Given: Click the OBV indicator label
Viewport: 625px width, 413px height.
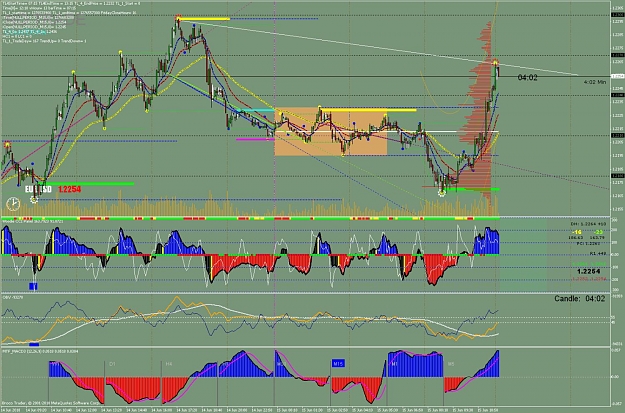Looking at the screenshot, I should coord(12,297).
